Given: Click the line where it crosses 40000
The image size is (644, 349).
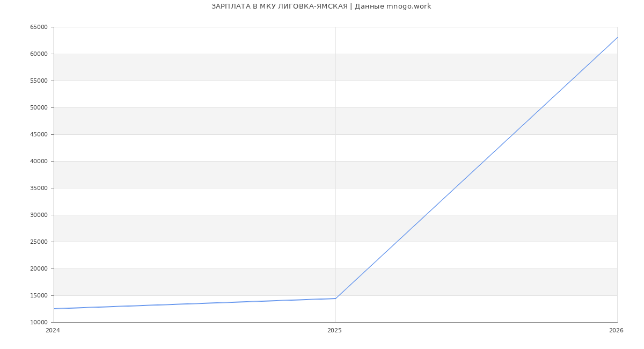Looking at the screenshot, I should click(x=484, y=161).
